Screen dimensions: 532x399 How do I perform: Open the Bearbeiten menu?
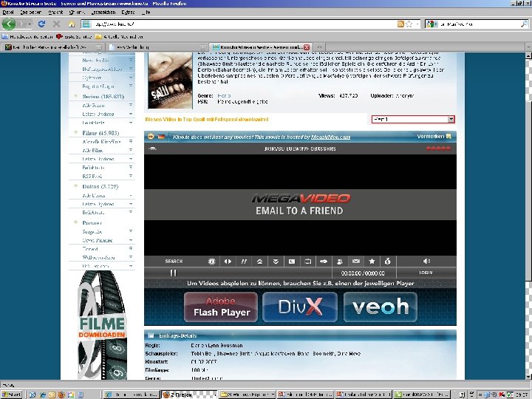(30, 13)
